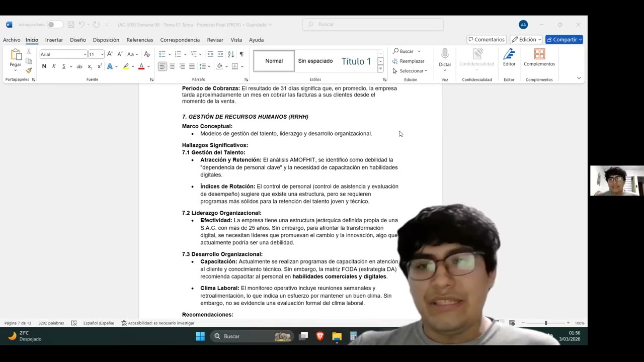Click the Cut scissors icon
This screenshot has height=362, width=644.
click(29, 52)
